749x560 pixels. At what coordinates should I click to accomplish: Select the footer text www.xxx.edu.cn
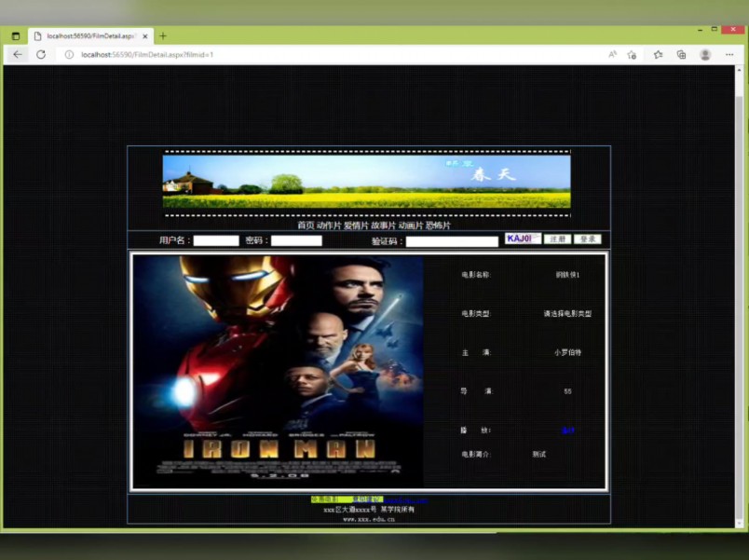point(369,519)
